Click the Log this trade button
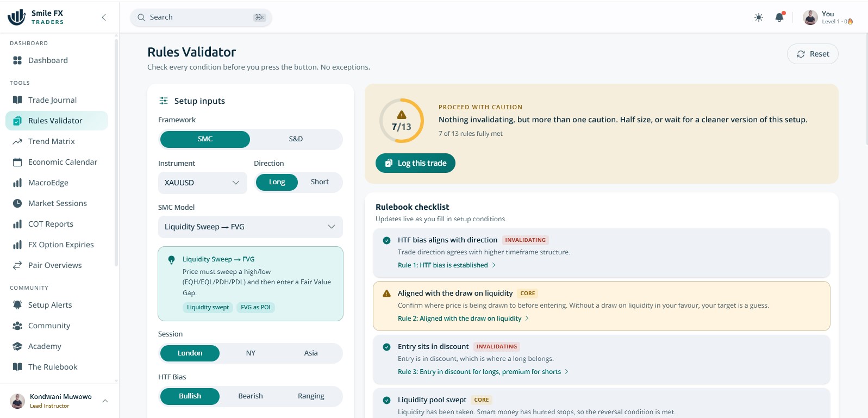The width and height of the screenshot is (868, 418). pos(415,163)
